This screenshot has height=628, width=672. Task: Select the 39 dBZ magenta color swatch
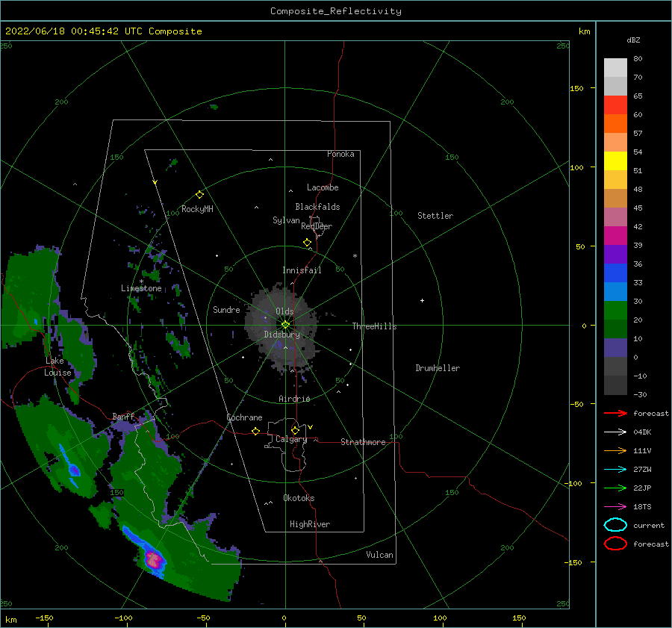615,236
